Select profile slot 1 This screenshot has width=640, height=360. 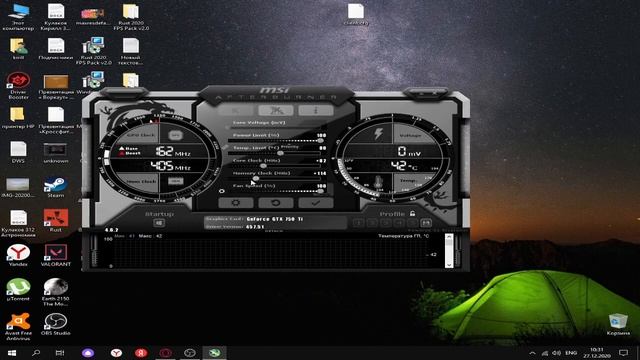[x=359, y=223]
